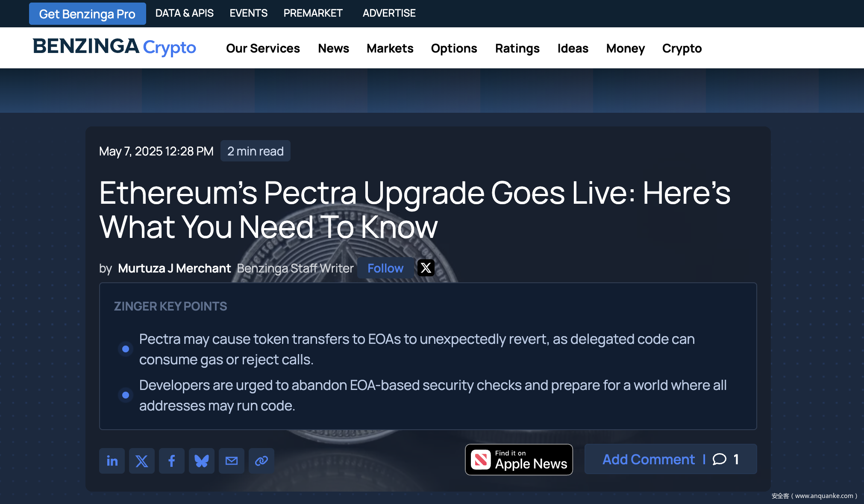Open the Our Services menu
Screen dimensions: 864x504
(263, 48)
